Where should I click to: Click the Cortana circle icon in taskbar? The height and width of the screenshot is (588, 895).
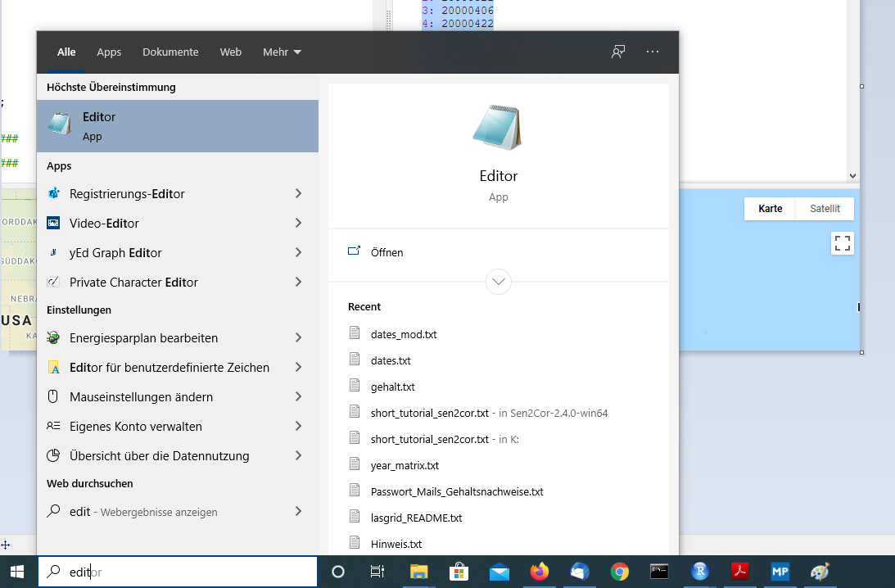[338, 572]
